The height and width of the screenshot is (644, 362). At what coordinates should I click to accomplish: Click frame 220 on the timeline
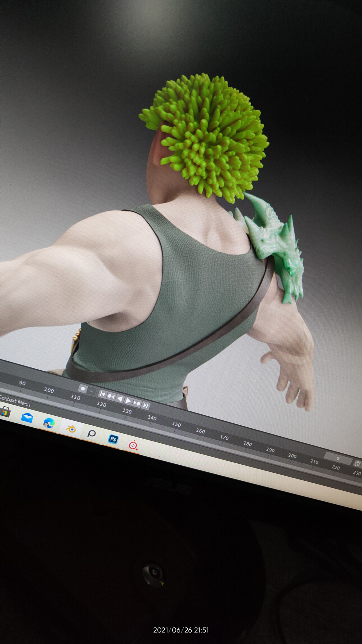tap(336, 467)
